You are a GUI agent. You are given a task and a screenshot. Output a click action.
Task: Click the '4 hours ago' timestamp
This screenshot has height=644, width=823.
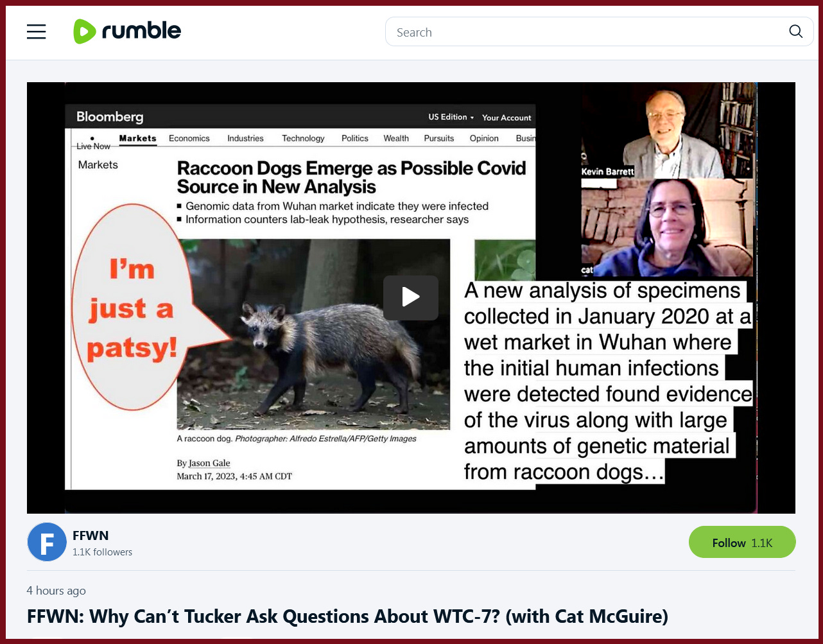click(56, 591)
